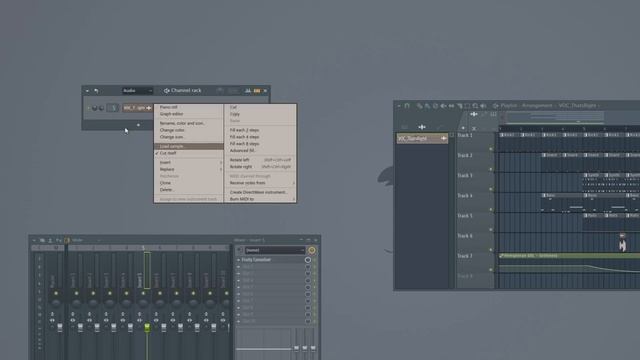Mute Track 6 with its green LED
Viewport: 640px width, 360px height.
(491, 249)
